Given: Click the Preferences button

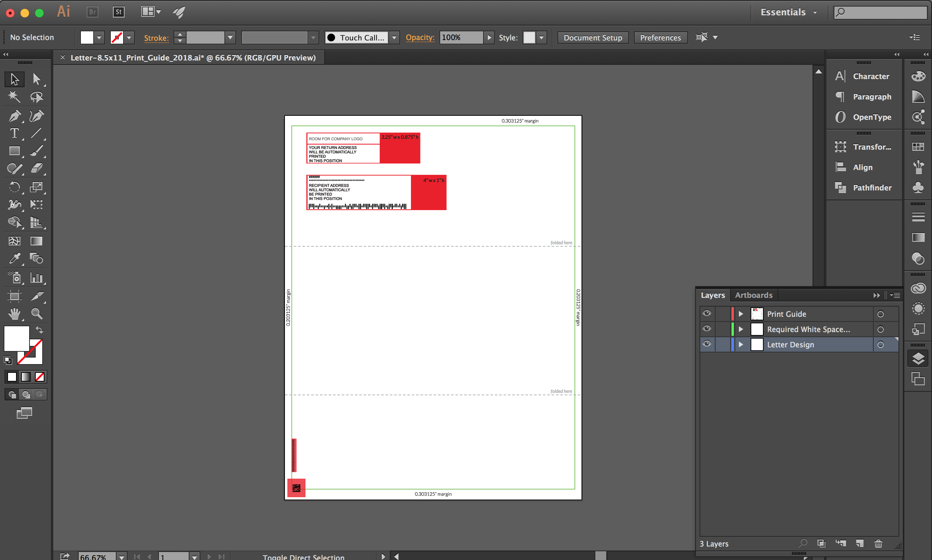Looking at the screenshot, I should coord(660,38).
